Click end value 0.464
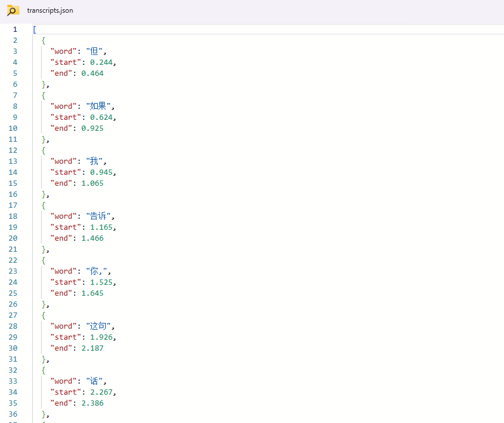 click(x=92, y=73)
